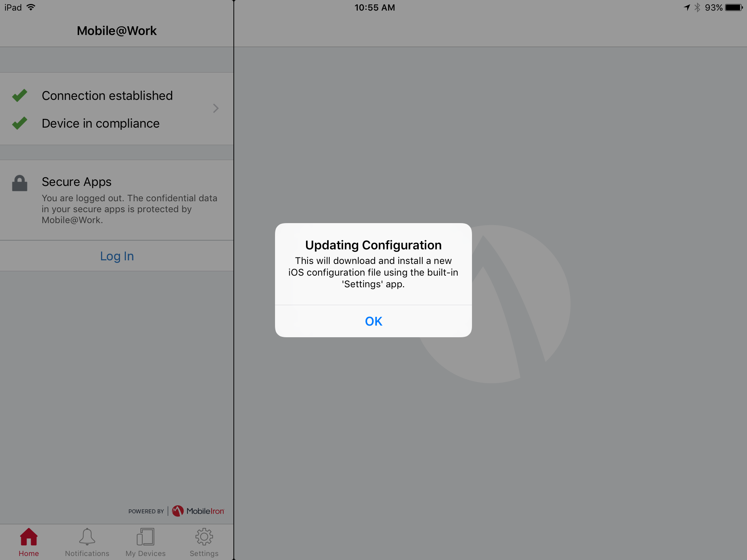Expand connection status details chevron

click(x=216, y=108)
